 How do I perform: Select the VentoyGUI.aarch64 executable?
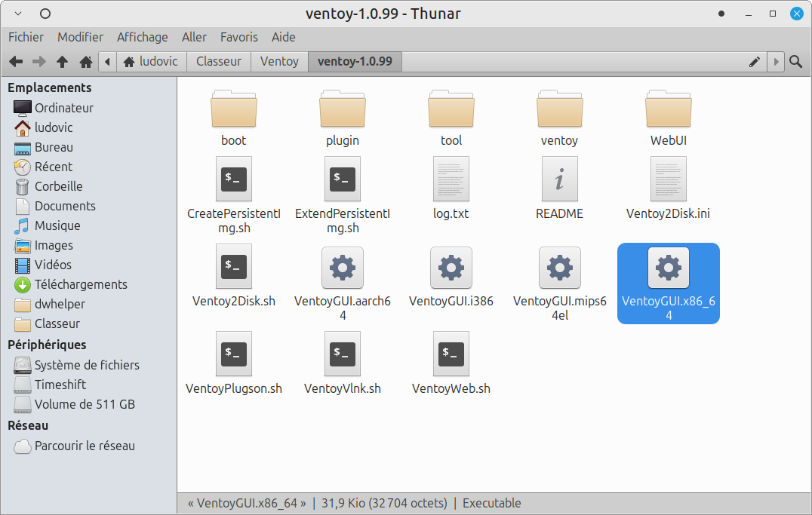(x=343, y=283)
